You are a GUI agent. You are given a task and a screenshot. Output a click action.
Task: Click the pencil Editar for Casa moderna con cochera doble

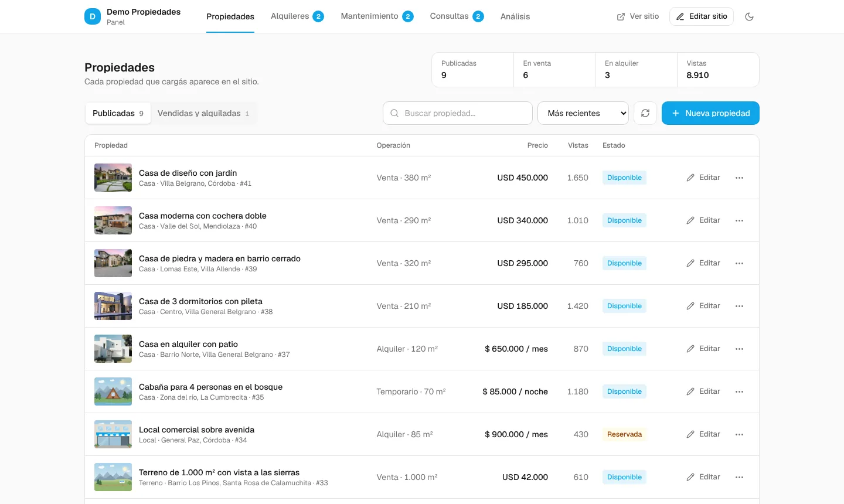[703, 220]
